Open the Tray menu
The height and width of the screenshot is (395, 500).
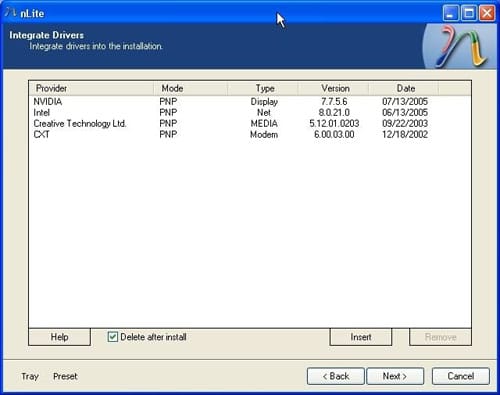coord(30,376)
